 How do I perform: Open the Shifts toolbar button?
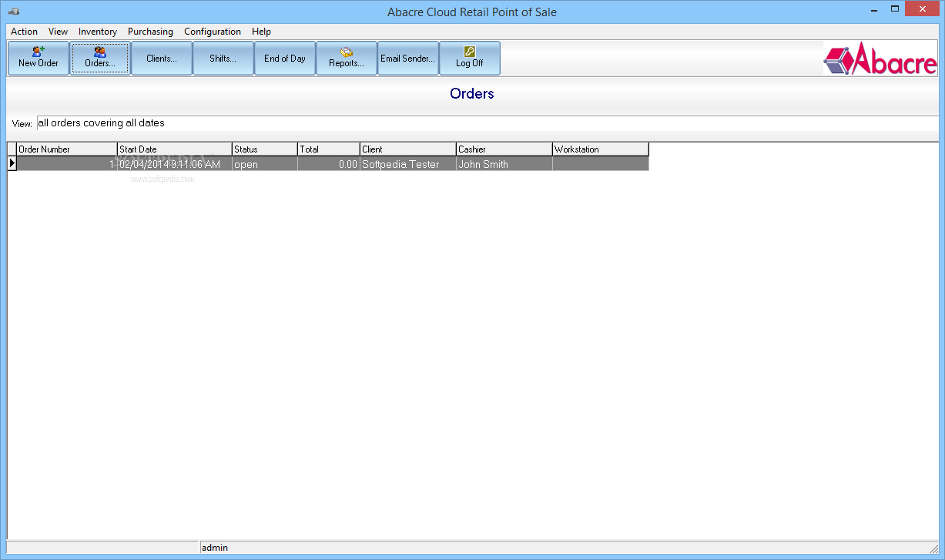point(223,58)
